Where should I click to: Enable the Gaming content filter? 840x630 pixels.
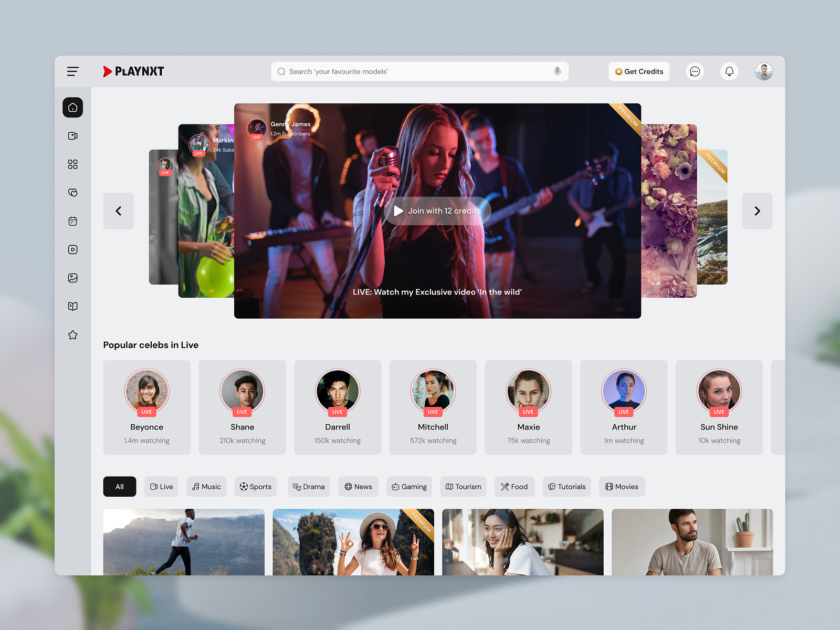[x=409, y=487]
